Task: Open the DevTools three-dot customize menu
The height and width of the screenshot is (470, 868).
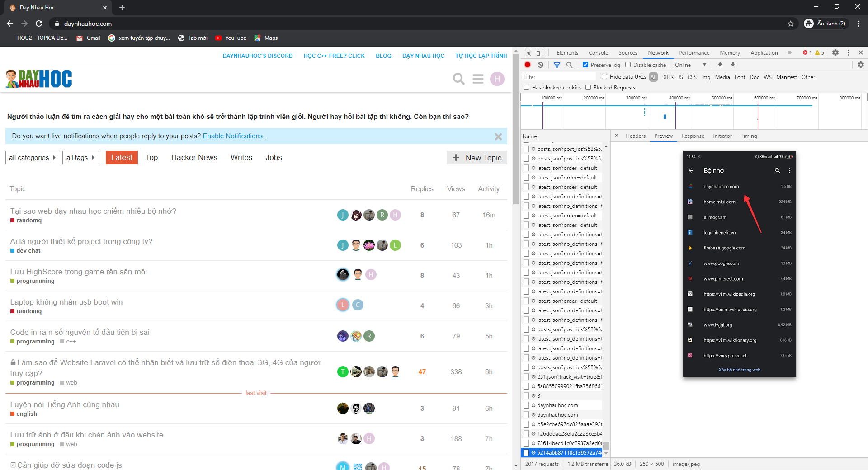Action: [848, 52]
